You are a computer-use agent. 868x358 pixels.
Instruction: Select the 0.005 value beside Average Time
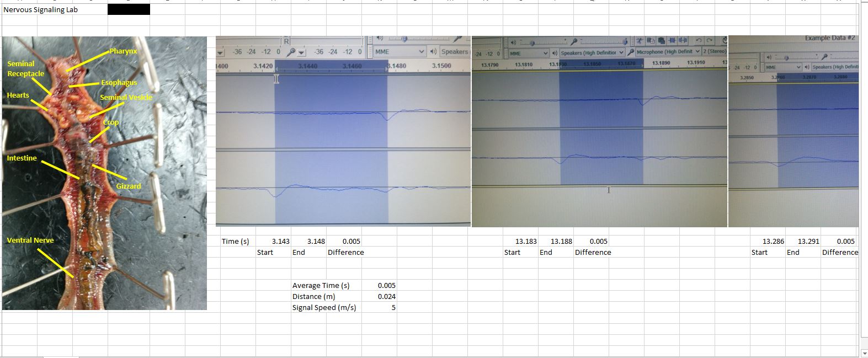click(379, 285)
